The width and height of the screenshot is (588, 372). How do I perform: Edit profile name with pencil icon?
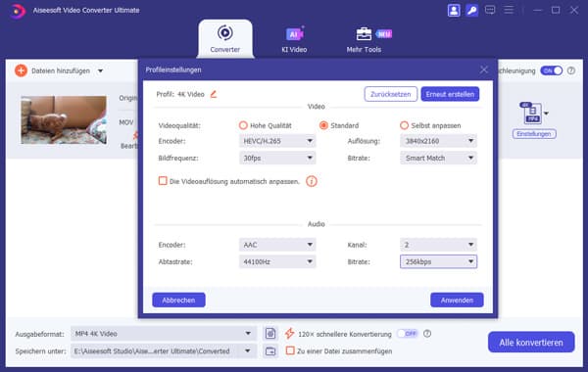[214, 94]
